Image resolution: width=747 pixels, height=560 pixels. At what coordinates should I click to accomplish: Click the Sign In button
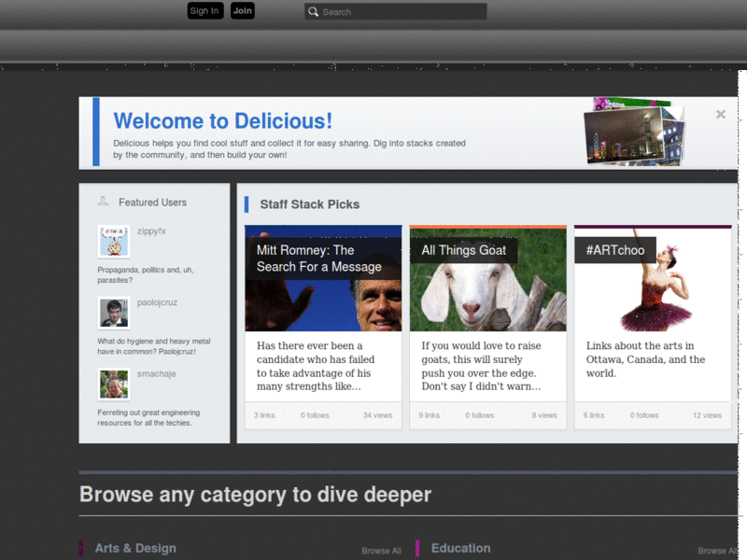coord(204,11)
